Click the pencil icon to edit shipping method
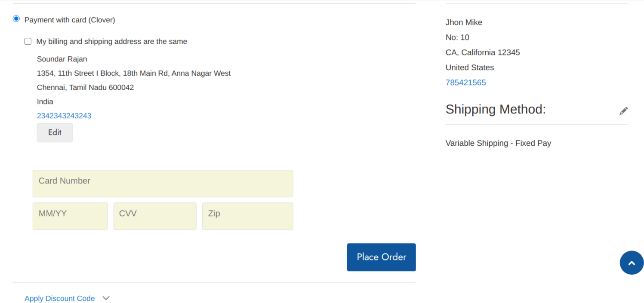This screenshot has width=644, height=303. tap(623, 110)
